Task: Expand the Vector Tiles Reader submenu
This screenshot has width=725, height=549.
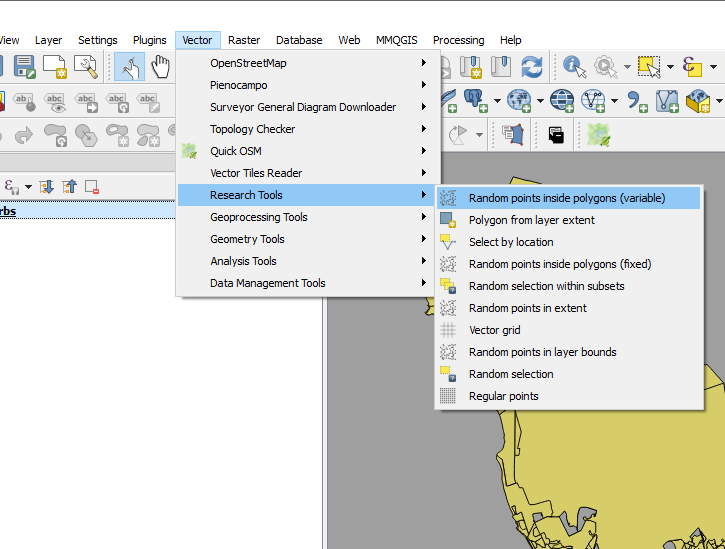Action: click(x=306, y=173)
